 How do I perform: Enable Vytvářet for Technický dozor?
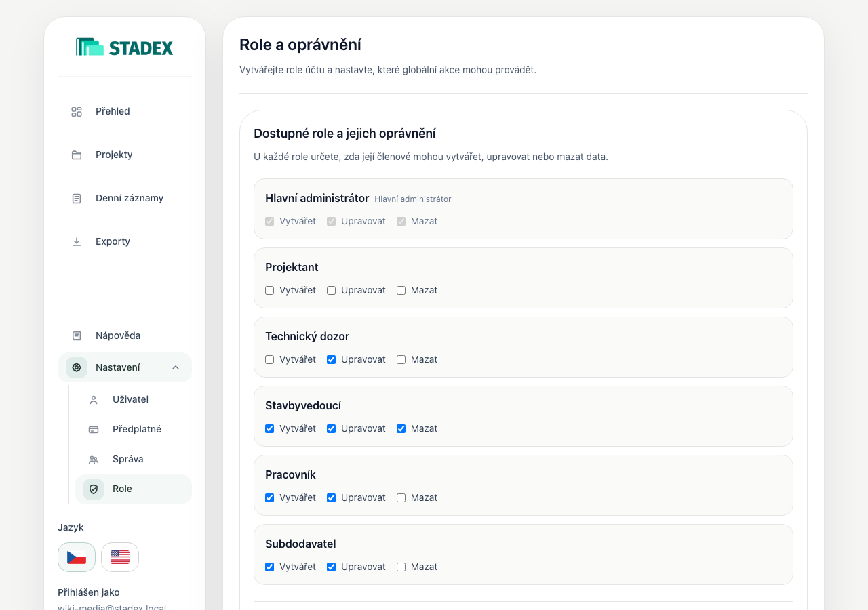(270, 359)
